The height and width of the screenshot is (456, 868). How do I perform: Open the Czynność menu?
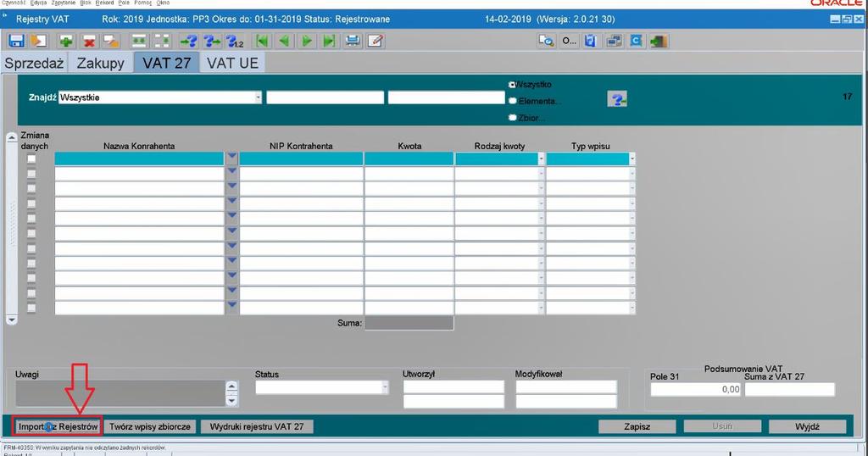click(14, 3)
